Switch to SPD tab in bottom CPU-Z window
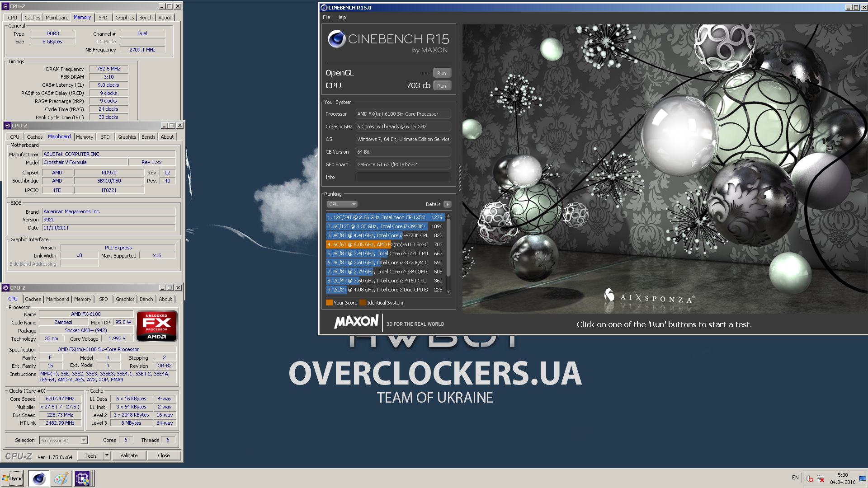 coord(104,299)
